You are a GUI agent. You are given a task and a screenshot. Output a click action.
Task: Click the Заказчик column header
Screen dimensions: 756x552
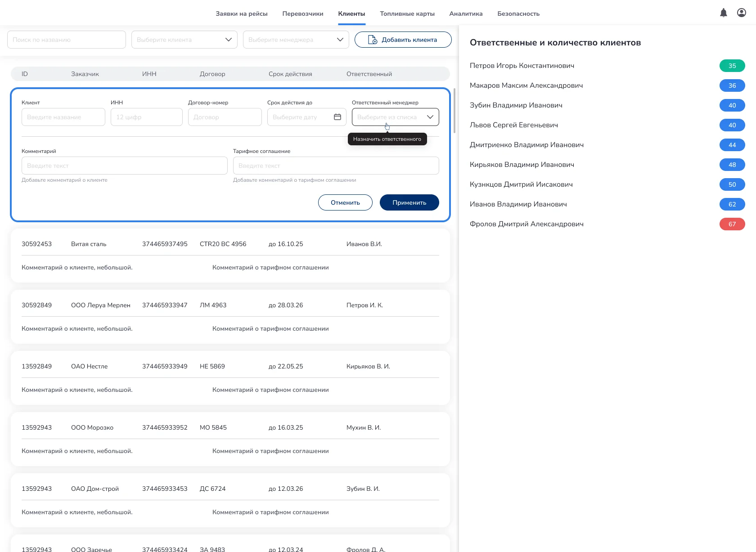tap(85, 74)
